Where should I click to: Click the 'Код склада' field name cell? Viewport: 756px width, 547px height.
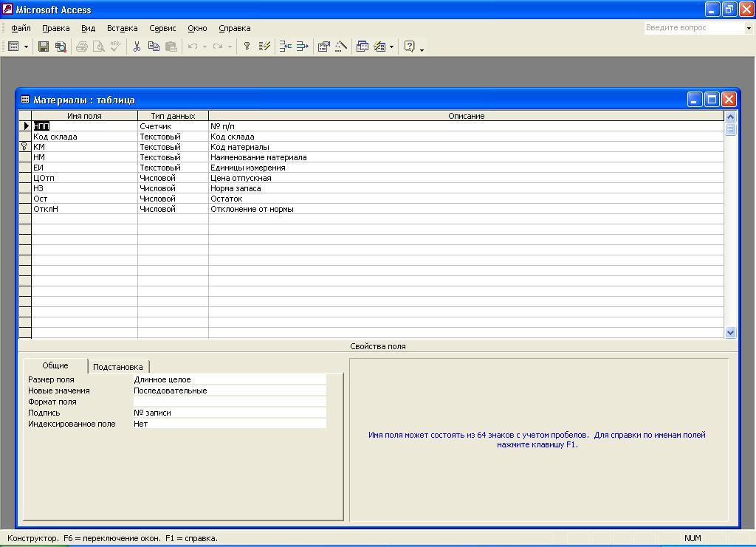pyautogui.click(x=84, y=137)
